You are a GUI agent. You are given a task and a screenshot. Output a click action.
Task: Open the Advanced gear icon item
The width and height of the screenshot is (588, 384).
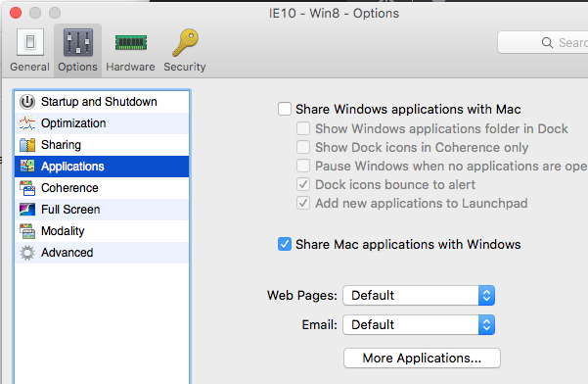coord(27,253)
